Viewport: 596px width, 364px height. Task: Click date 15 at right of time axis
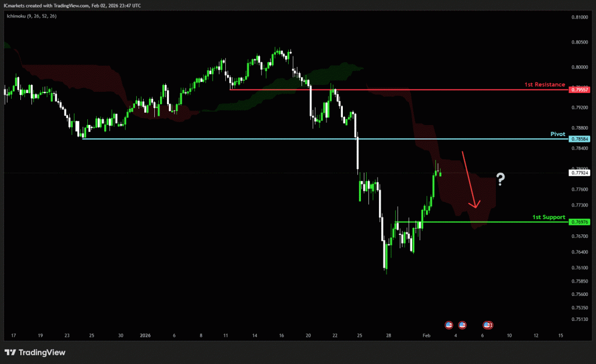[560, 336]
